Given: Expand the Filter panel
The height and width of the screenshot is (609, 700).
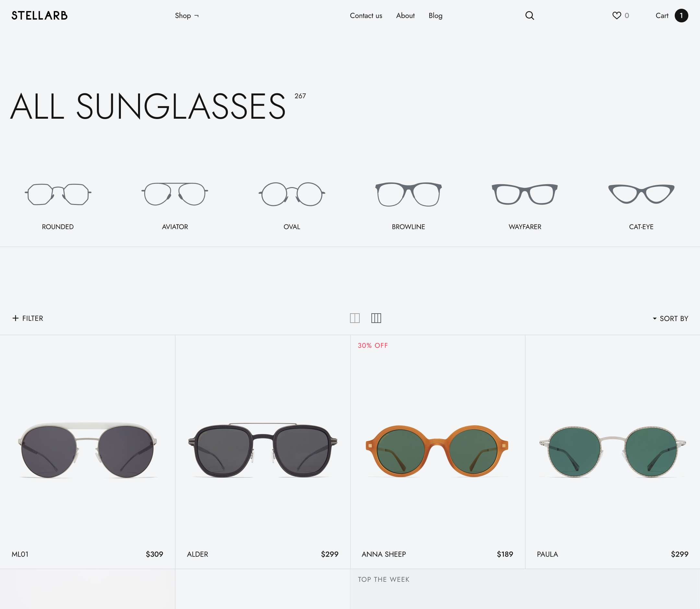Looking at the screenshot, I should [28, 318].
